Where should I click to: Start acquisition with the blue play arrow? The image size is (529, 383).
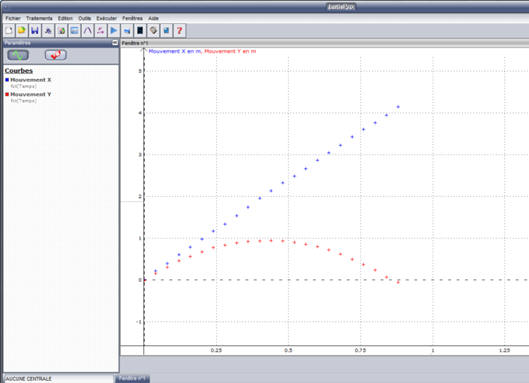tap(114, 31)
